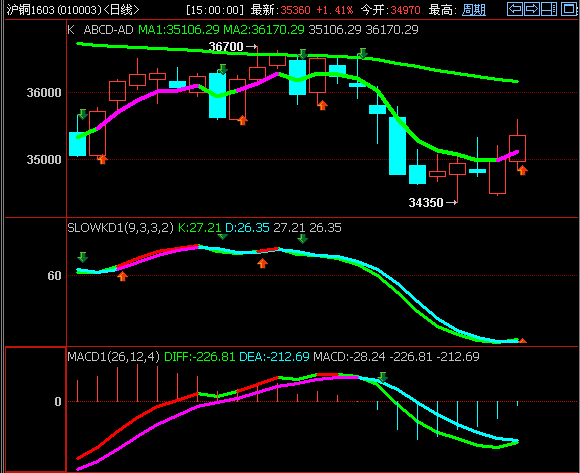Open the 周期 period link
580x473 pixels.
click(474, 10)
